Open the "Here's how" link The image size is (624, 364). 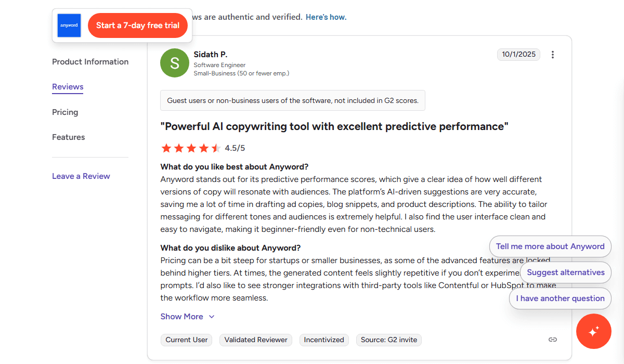pos(326,17)
